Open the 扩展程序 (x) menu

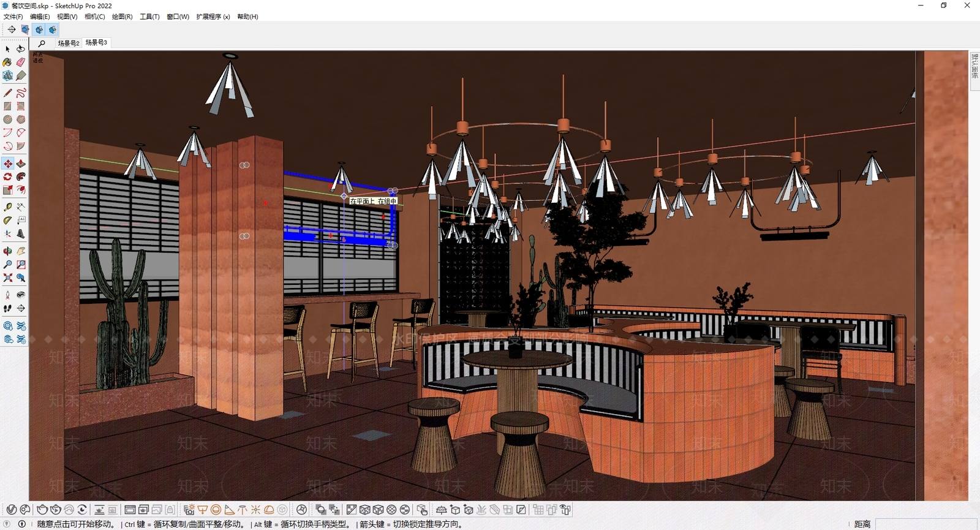[x=213, y=17]
